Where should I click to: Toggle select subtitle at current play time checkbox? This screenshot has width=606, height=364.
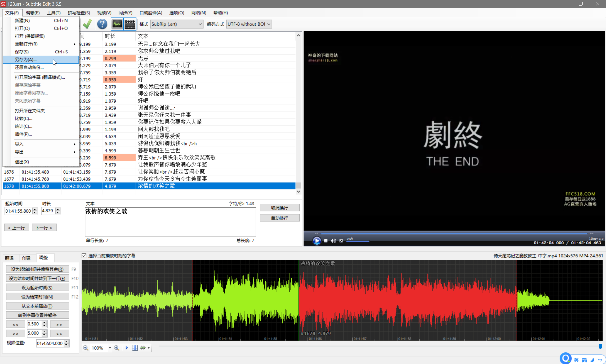(x=84, y=256)
